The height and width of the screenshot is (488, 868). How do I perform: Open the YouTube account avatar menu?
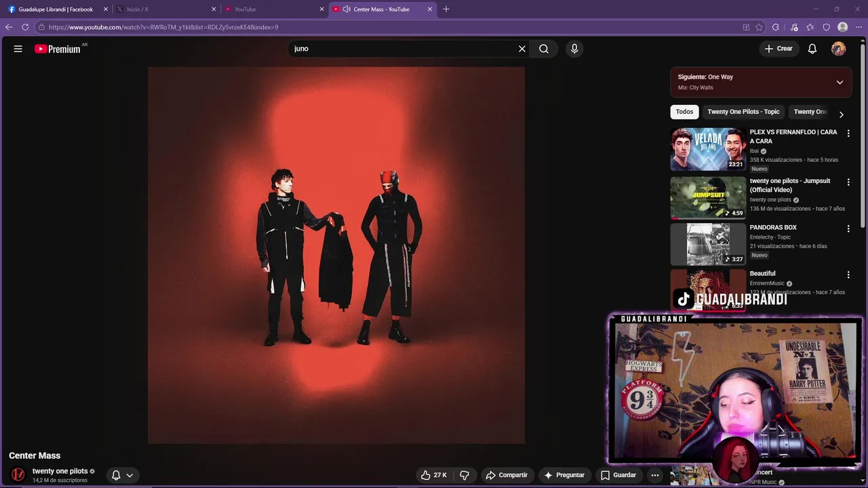(839, 49)
